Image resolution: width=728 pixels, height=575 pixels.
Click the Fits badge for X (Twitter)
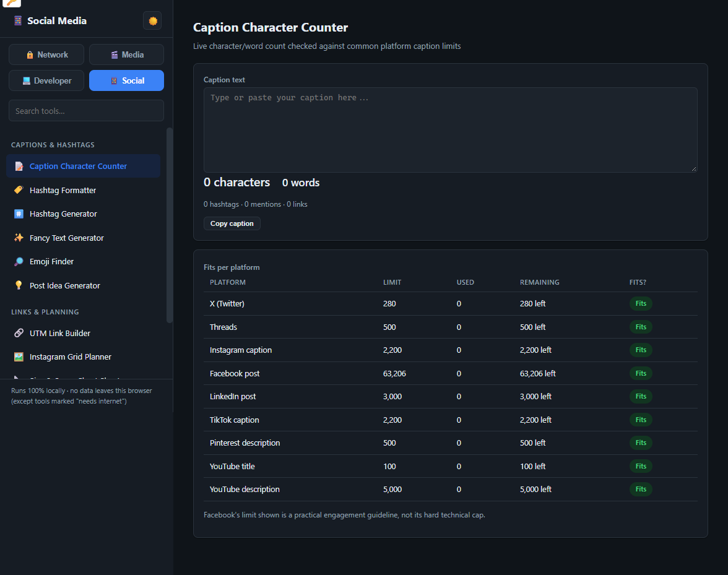click(641, 303)
